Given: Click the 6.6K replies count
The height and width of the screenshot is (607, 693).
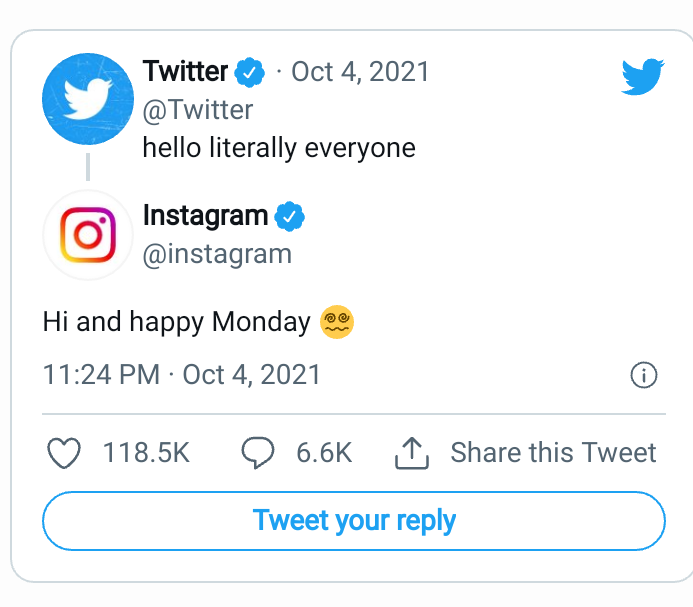Looking at the screenshot, I should [324, 453].
